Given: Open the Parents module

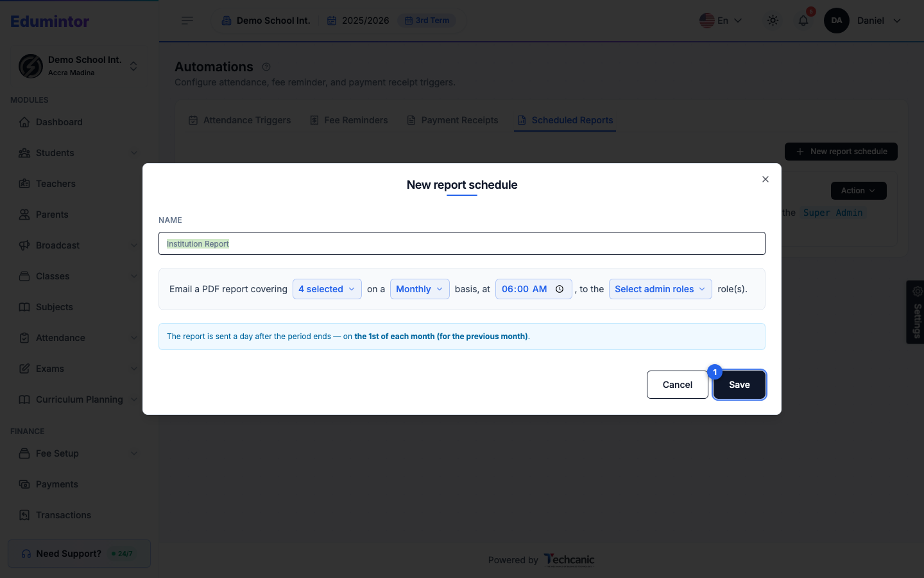Looking at the screenshot, I should tap(80, 215).
